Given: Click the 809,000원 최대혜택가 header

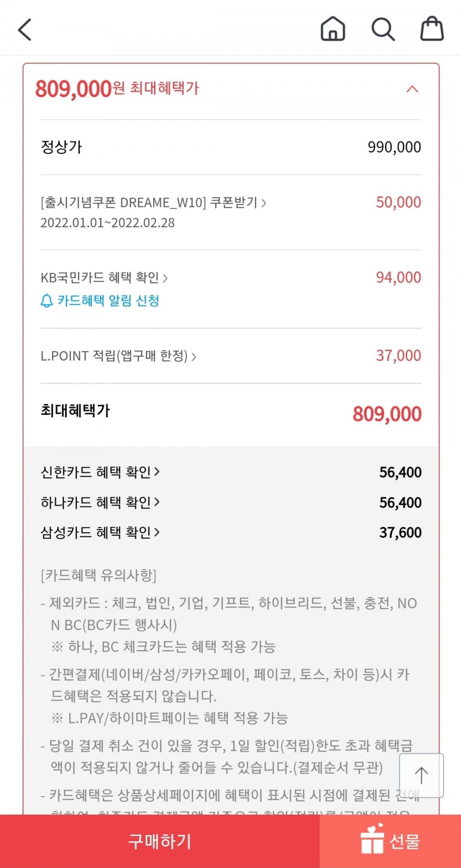Looking at the screenshot, I should [x=117, y=89].
